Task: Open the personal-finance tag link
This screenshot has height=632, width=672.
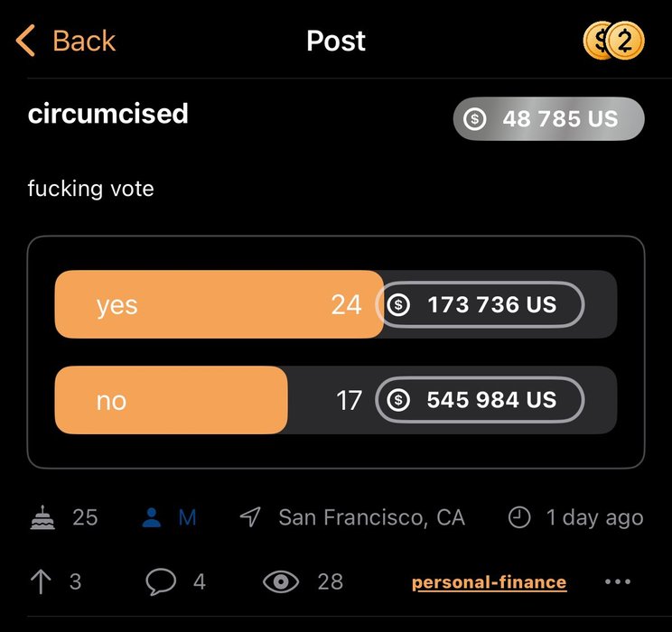Action: pyautogui.click(x=489, y=582)
